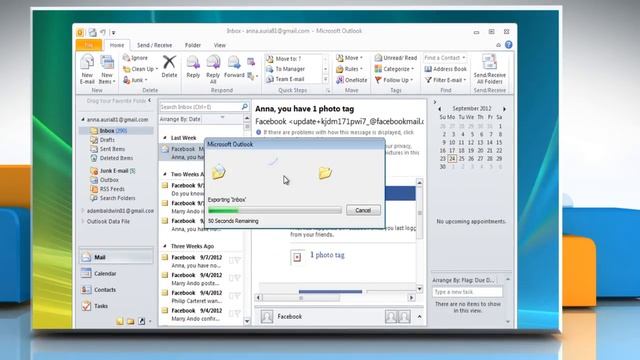This screenshot has width=640, height=360.
Task: Open the Address Book
Action: click(x=445, y=69)
